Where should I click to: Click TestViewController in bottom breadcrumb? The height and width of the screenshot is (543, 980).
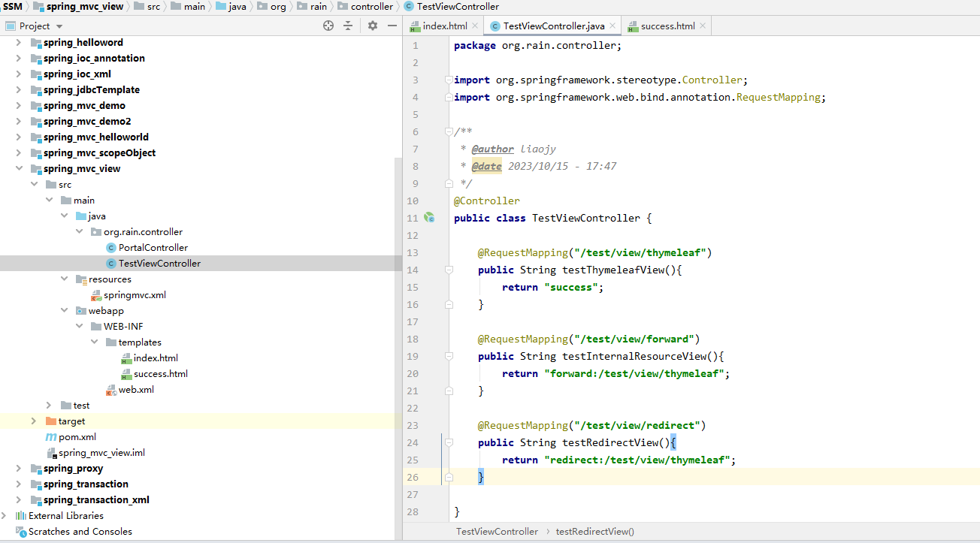497,532
